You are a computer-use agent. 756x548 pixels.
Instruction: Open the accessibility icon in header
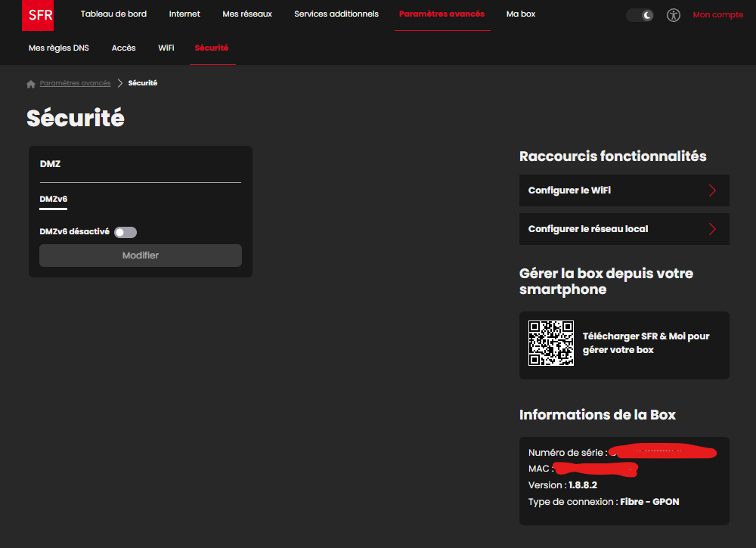(674, 15)
